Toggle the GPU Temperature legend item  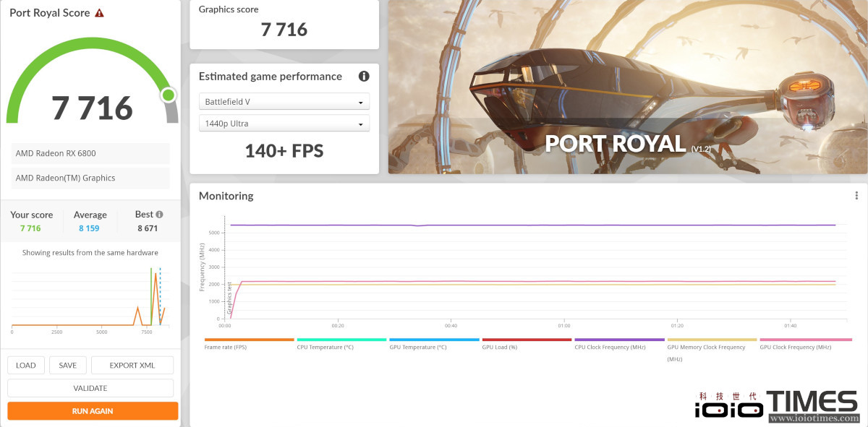point(434,344)
